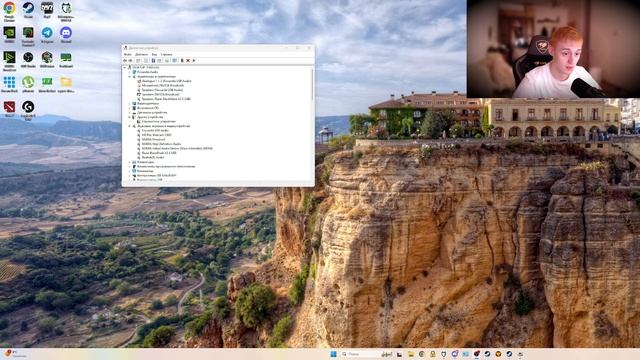This screenshot has width=640, height=360.
Task: Click the blue Help icon in the toolbar
Action: (153, 60)
